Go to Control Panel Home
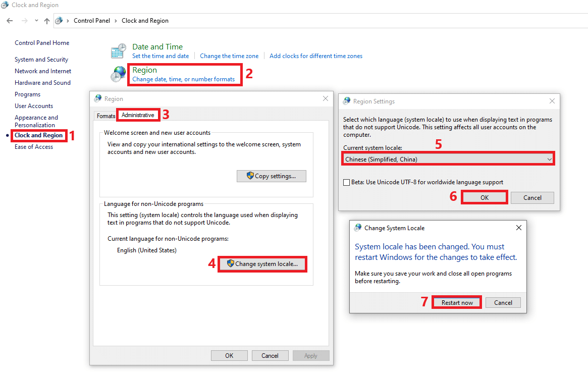Screen dimensions: 588x376 coord(42,43)
